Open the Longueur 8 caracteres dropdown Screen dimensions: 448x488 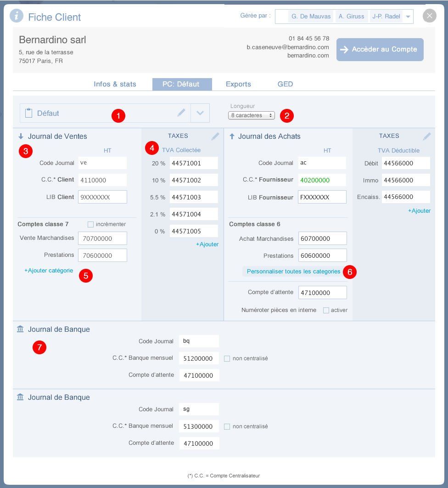coord(251,115)
